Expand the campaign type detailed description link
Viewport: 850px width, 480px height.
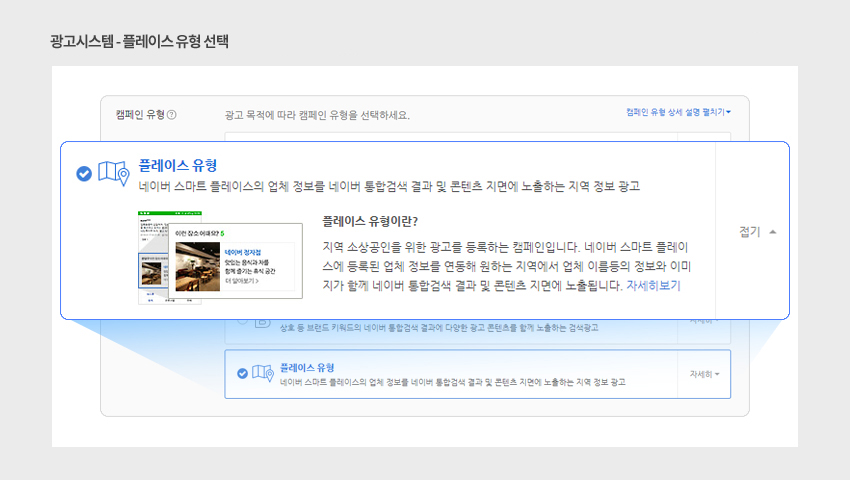coord(678,112)
